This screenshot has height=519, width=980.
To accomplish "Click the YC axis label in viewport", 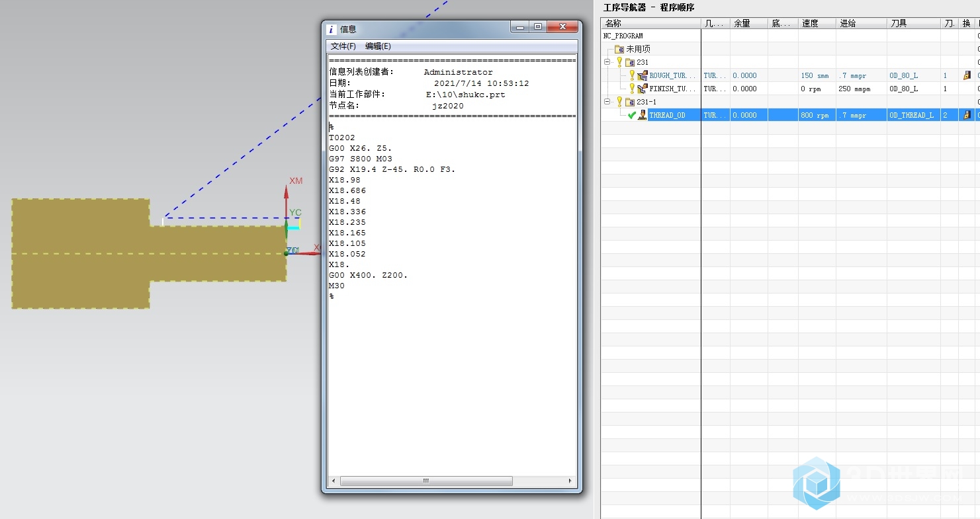I will pos(295,212).
